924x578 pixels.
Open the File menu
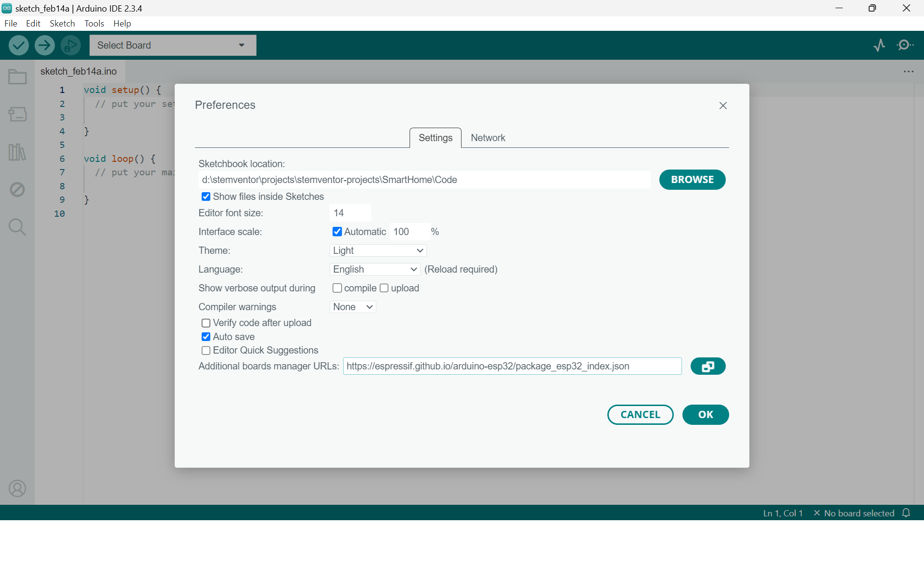coord(11,24)
